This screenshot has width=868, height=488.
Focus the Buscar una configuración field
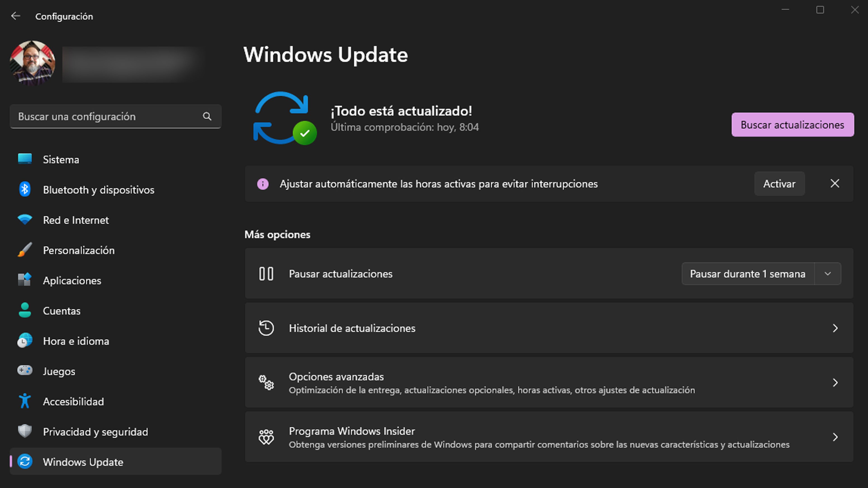(116, 117)
